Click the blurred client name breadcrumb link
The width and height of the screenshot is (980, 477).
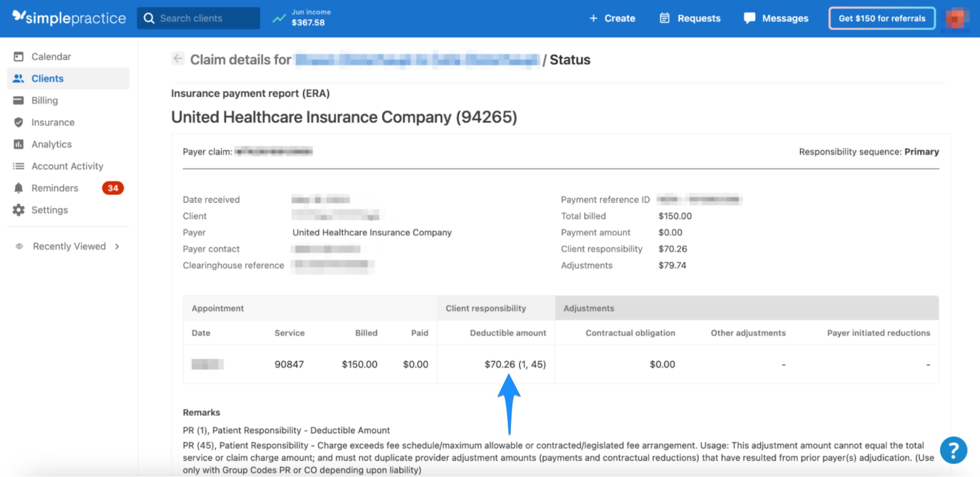point(417,60)
